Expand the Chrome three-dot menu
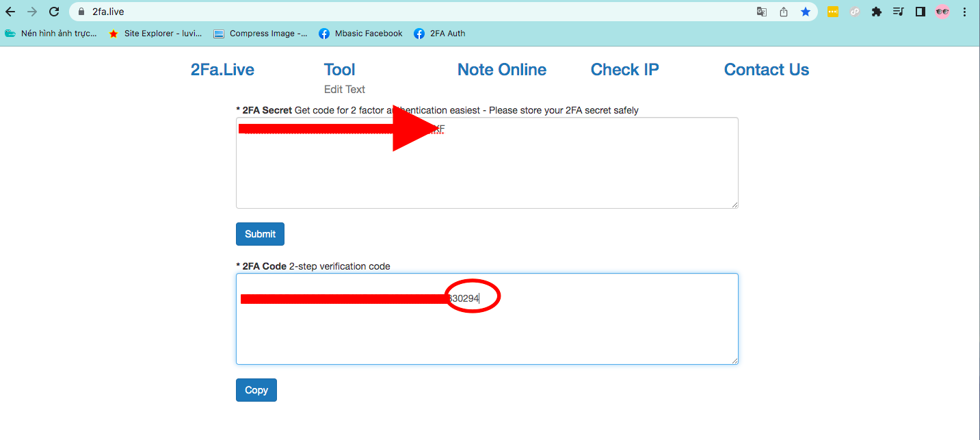 pos(964,12)
